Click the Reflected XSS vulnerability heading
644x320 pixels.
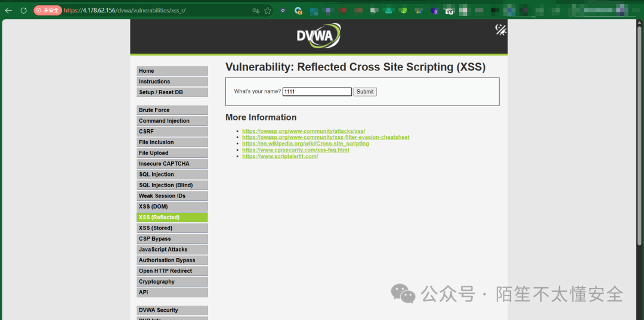pos(355,67)
